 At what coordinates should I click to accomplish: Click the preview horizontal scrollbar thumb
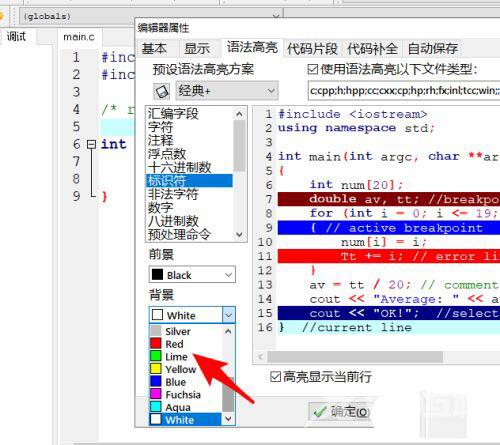(355, 357)
